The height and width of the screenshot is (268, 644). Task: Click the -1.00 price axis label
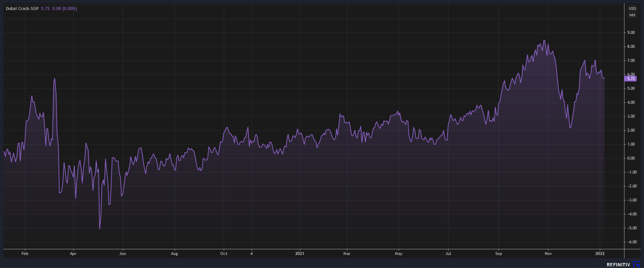tap(632, 172)
